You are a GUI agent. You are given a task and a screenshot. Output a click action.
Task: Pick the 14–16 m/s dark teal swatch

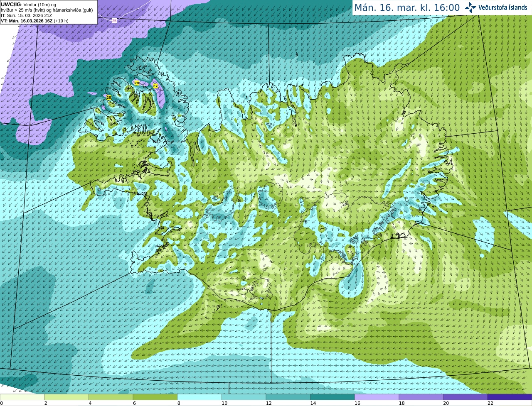332,397
